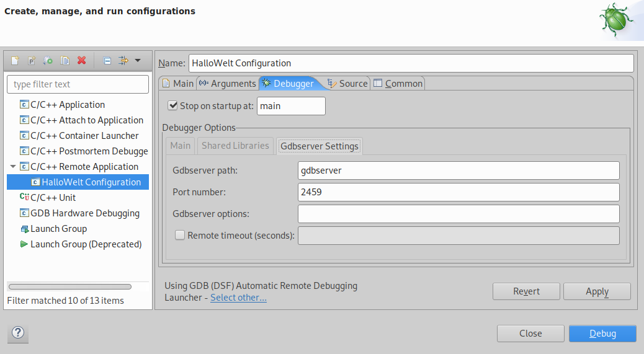Open the Source tab
This screenshot has height=354, width=644.
click(347, 84)
